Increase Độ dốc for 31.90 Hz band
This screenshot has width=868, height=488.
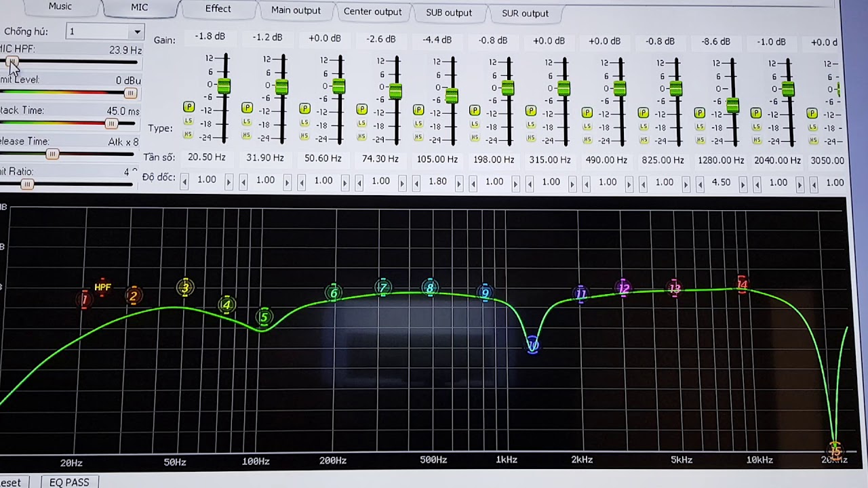(287, 181)
